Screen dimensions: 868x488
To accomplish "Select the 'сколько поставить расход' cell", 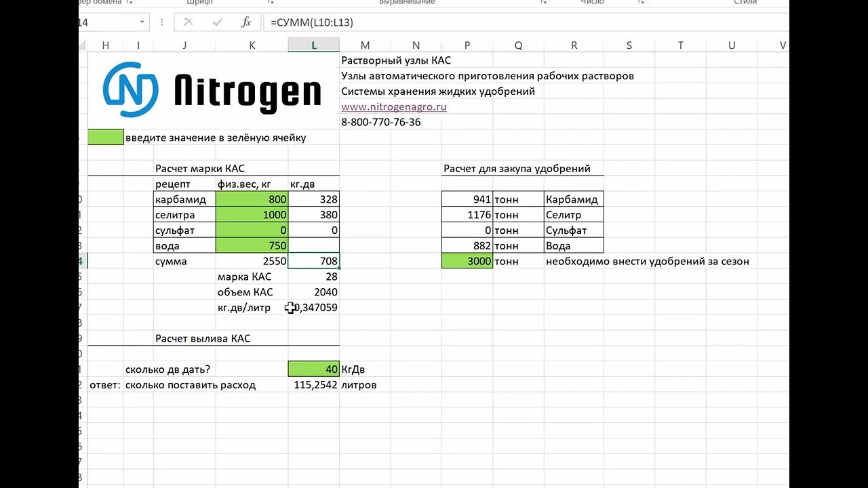I will 191,385.
